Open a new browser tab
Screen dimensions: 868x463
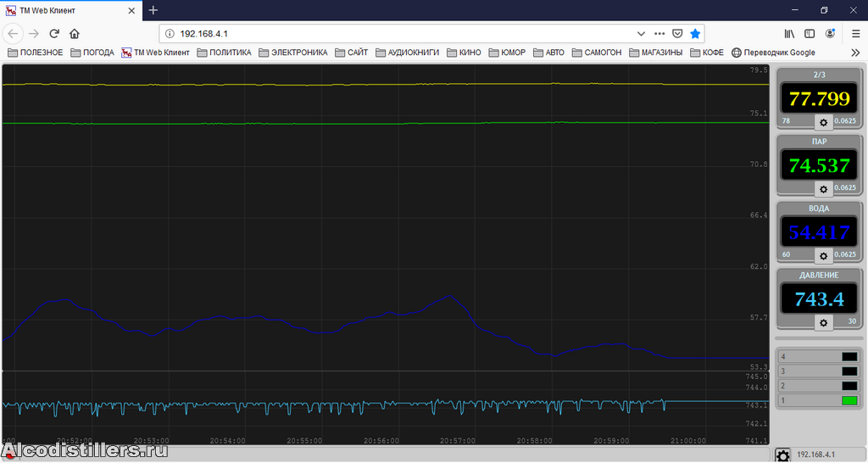coord(153,10)
